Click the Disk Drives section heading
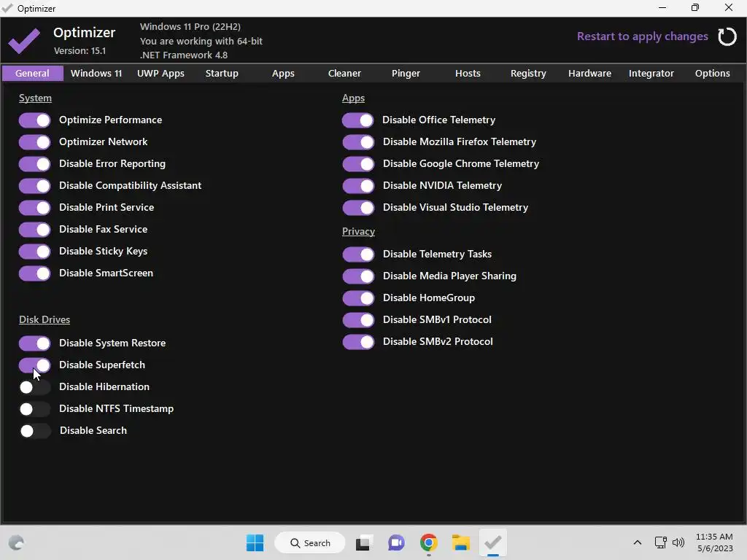Screen dimensions: 747x560 [x=44, y=319]
